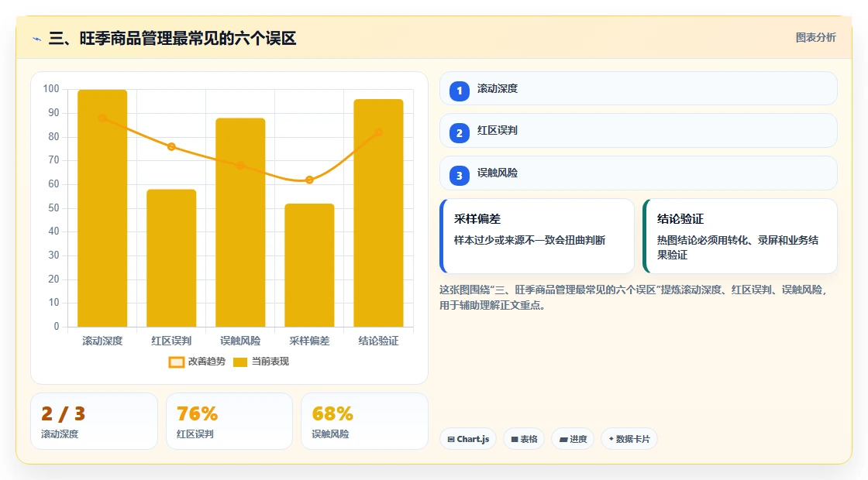This screenshot has height=480, width=868.
Task: Click the y-axis value 50
Action: pos(53,208)
